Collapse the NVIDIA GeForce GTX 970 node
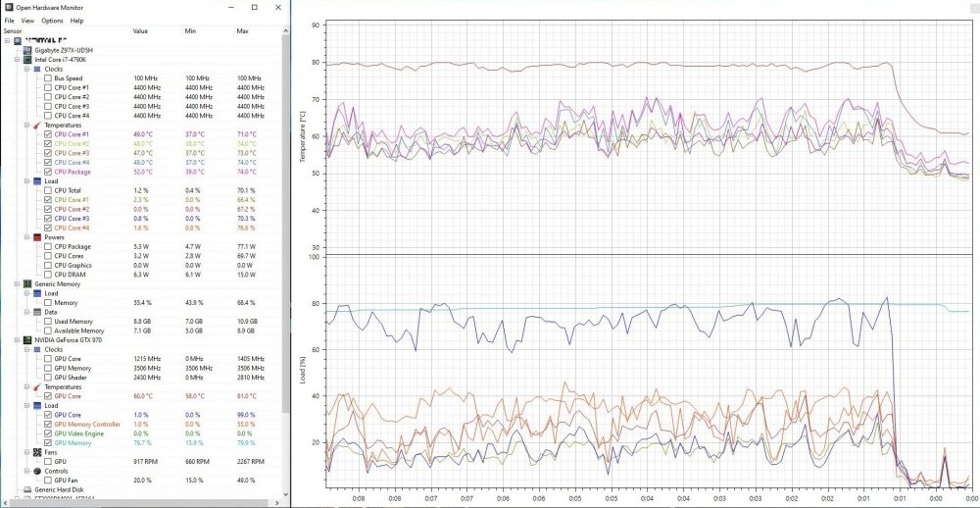Screen dimensions: 980x508 click(16, 339)
